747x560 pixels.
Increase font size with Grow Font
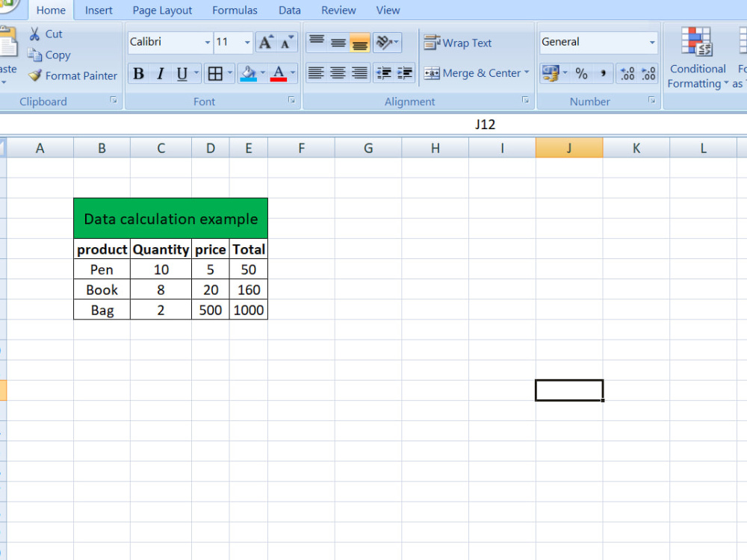pyautogui.click(x=266, y=43)
